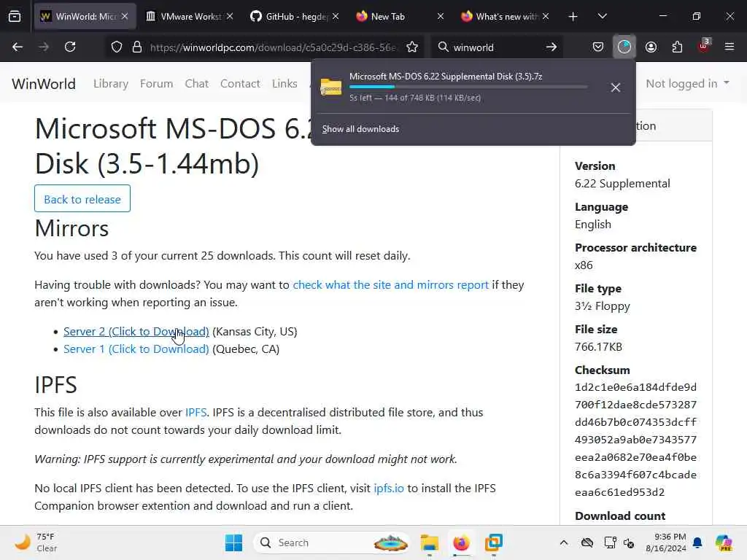Open a new tab with plus button

pyautogui.click(x=573, y=17)
